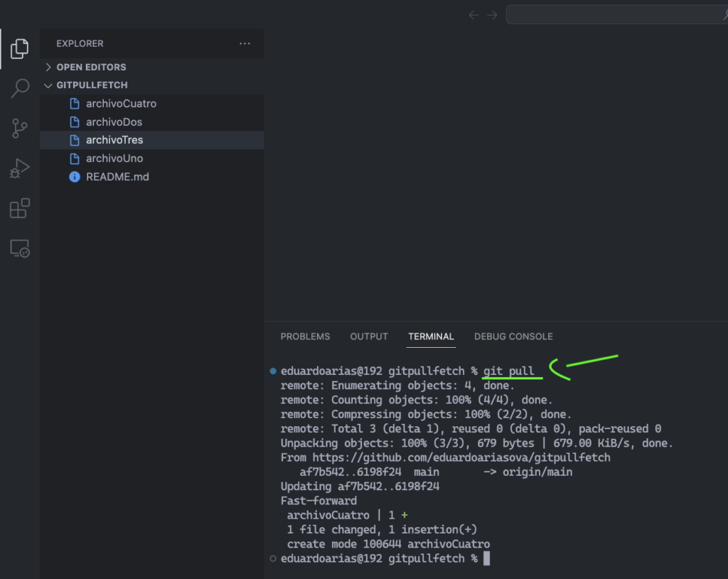Click 'Fast-forward' text in terminal
This screenshot has height=579, width=728.
point(318,501)
